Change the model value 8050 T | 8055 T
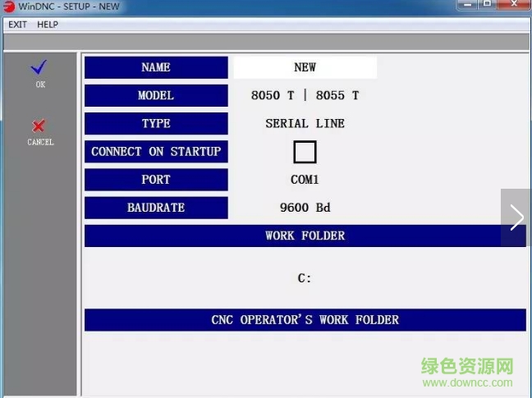 point(305,95)
